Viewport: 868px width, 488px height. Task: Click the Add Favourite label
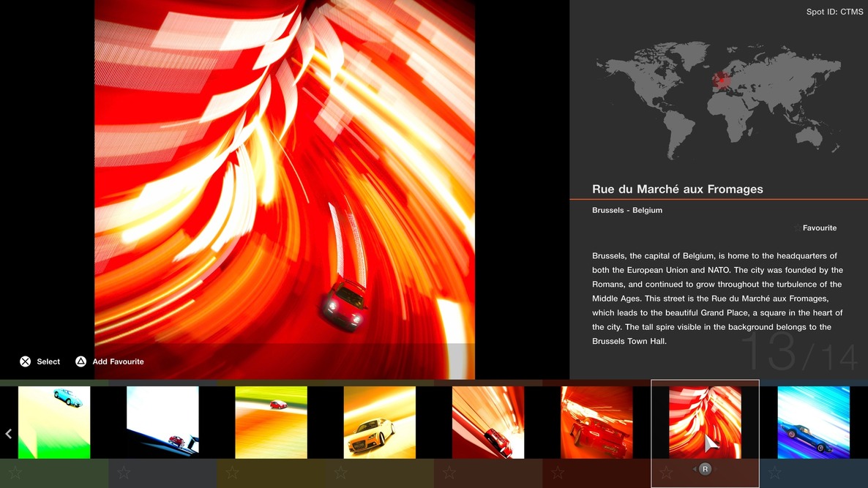(118, 361)
